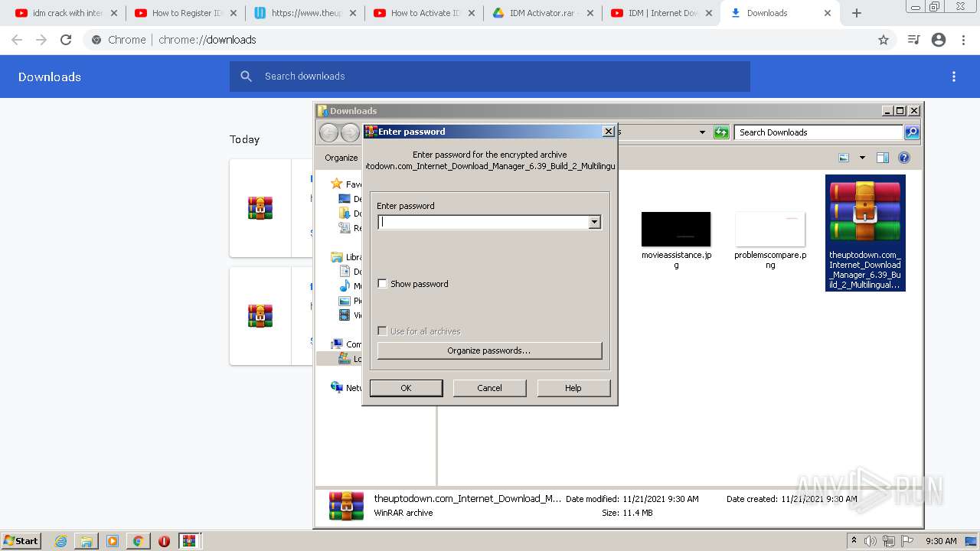Image resolution: width=980 pixels, height=551 pixels.
Task: Select the Music library icon in sidebar
Action: (x=345, y=286)
